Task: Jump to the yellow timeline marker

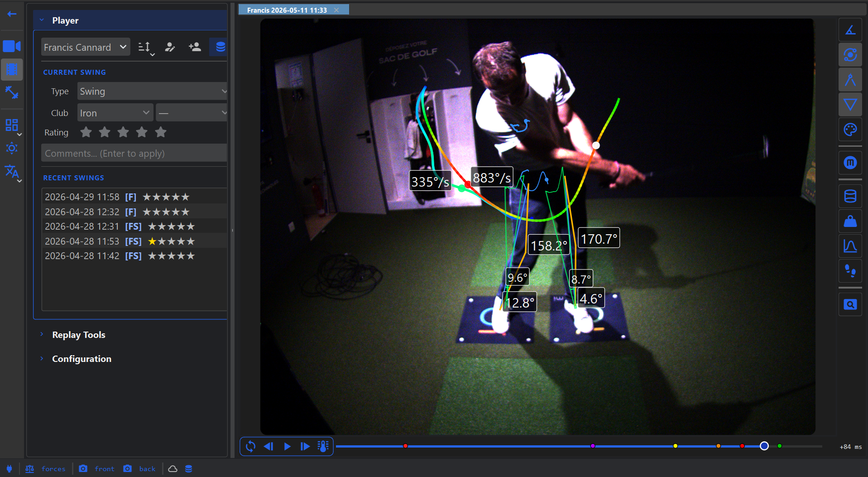Action: click(x=675, y=446)
